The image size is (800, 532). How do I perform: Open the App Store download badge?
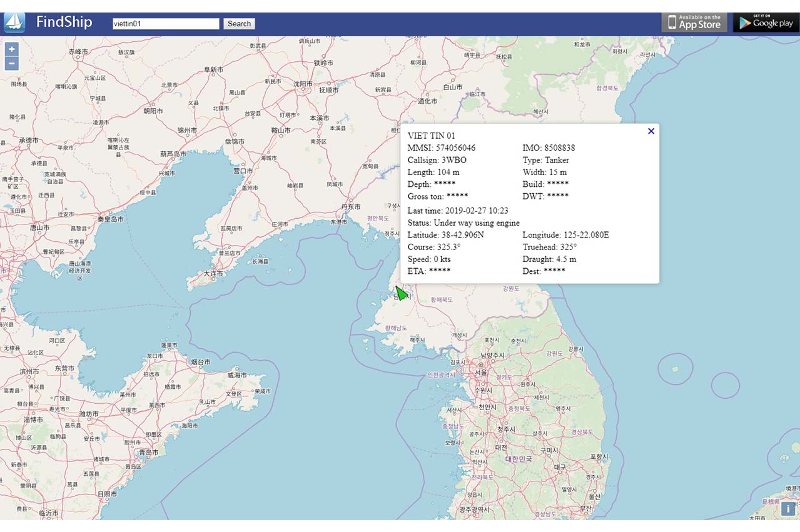pos(694,23)
